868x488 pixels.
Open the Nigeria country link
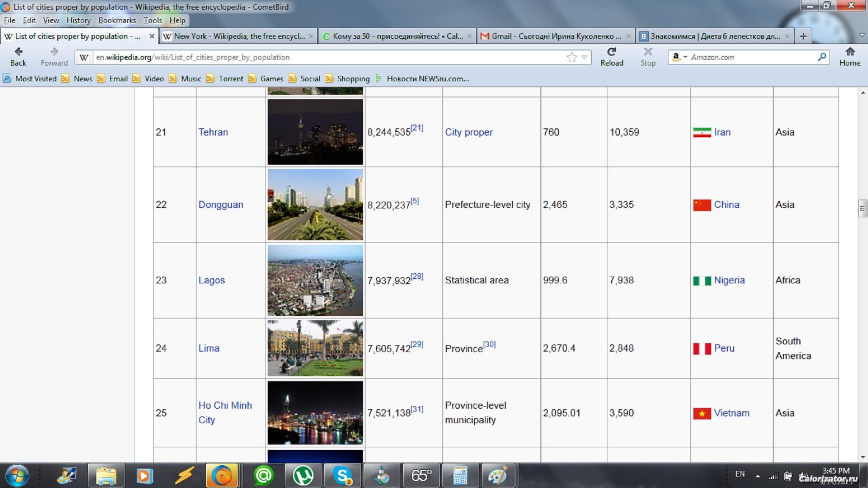coord(729,280)
